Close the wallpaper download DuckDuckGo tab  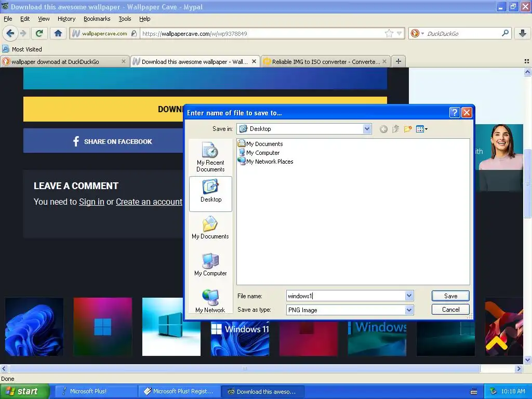124,61
